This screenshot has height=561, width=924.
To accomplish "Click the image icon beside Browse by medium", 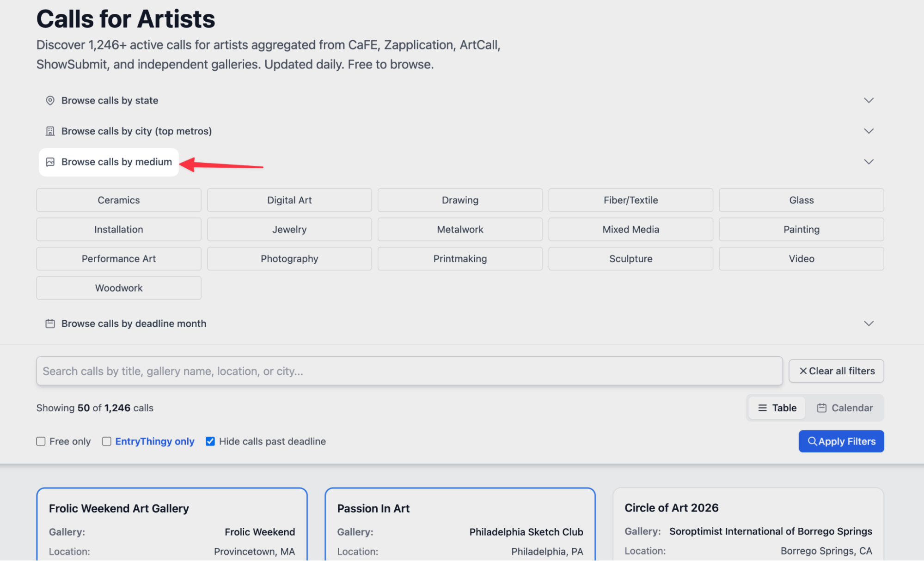I will pos(50,162).
